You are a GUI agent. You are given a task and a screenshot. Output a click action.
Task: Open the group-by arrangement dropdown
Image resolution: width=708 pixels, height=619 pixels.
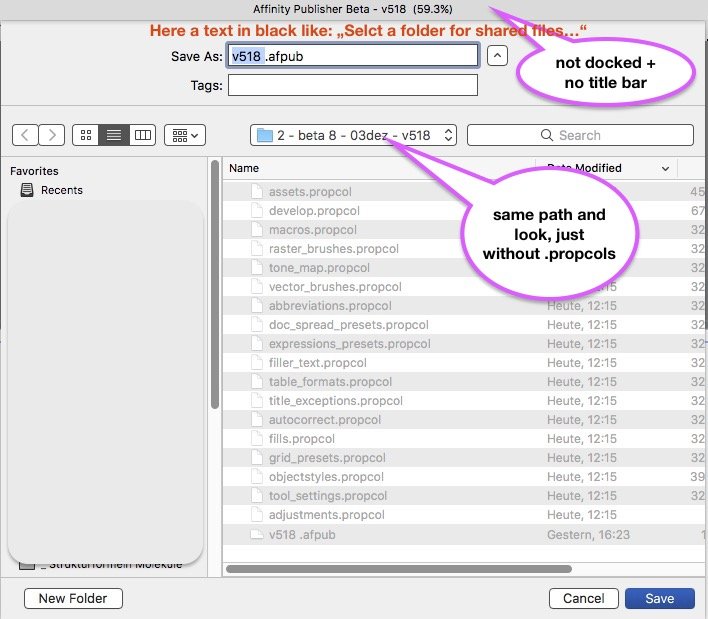click(185, 135)
